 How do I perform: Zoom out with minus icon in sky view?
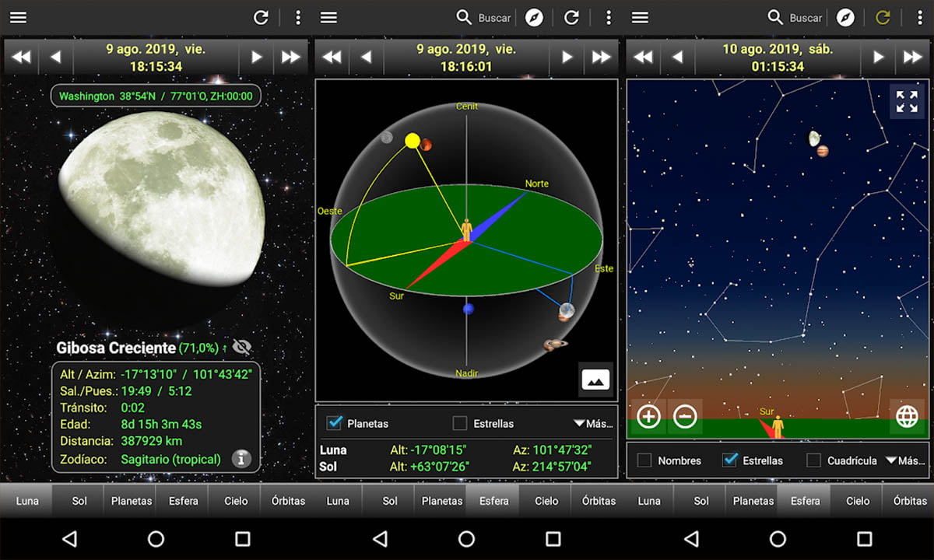[x=685, y=417]
